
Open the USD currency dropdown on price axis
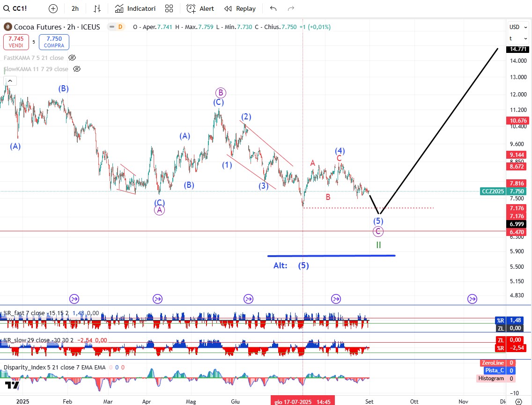tap(515, 27)
